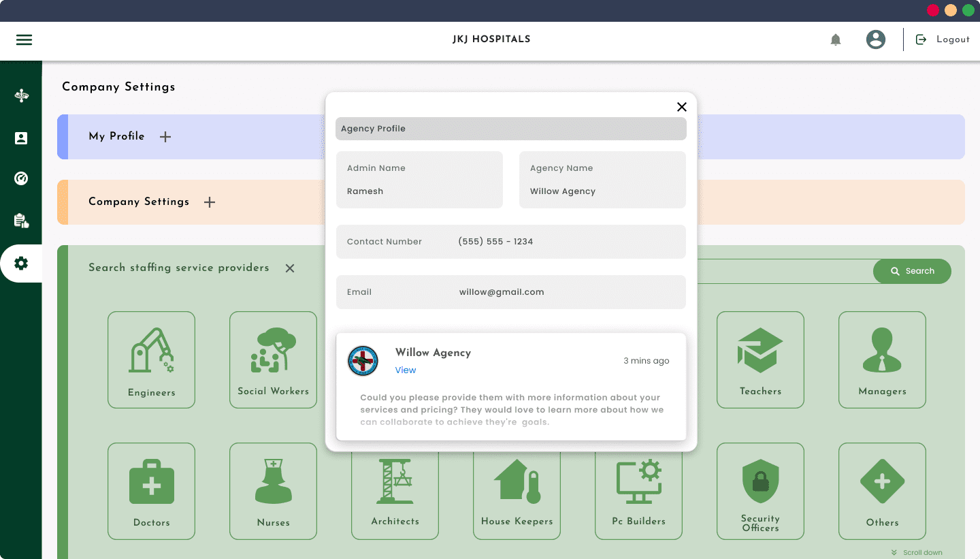980x559 pixels.
Task: Select the Teachers category
Action: 760,360
